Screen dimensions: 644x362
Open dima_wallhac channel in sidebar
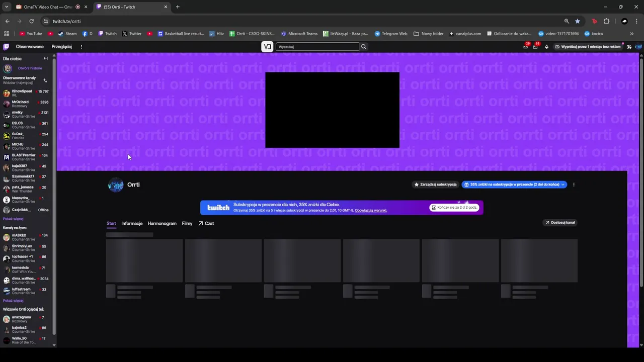tap(26, 280)
